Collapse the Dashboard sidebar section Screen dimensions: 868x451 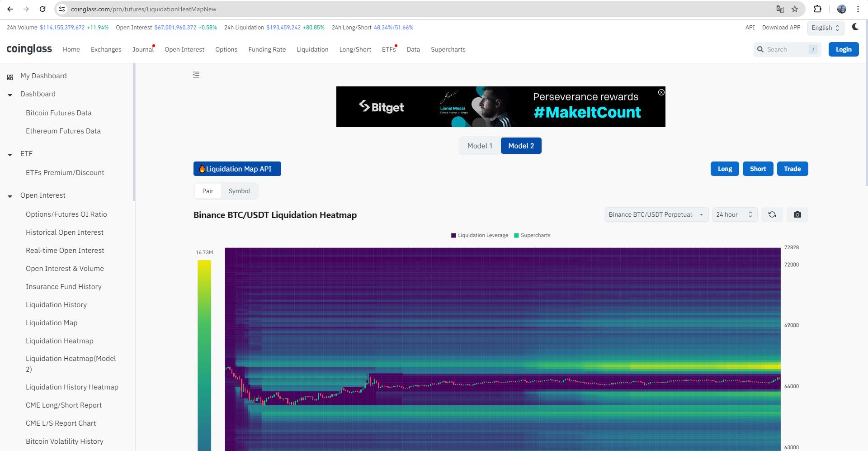(10, 95)
